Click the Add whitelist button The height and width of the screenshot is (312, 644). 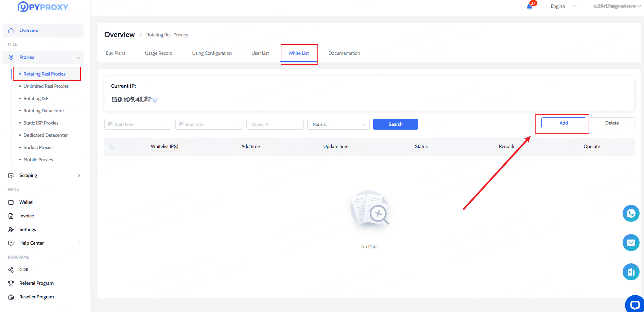[563, 123]
